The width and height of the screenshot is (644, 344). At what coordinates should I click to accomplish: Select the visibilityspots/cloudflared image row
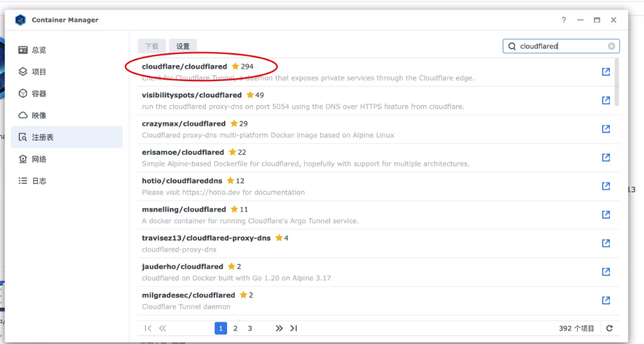pyautogui.click(x=378, y=100)
